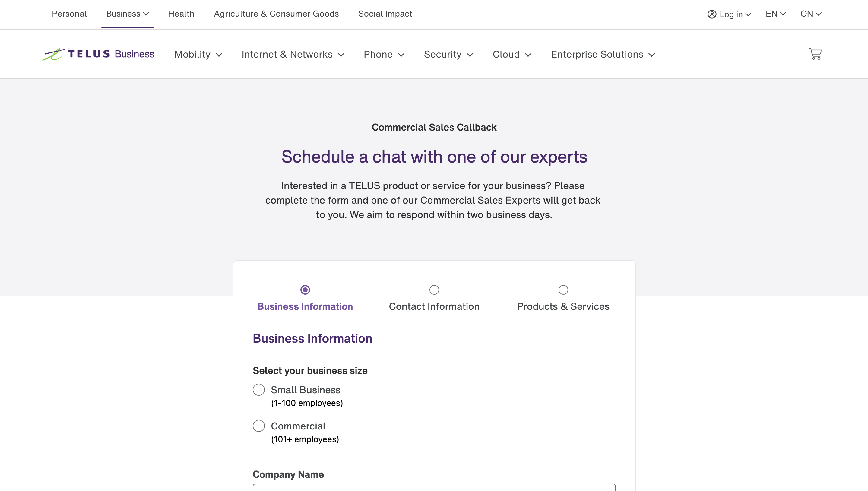Viewport: 868px width, 491px height.
Task: Open the Agriculture & Consumer Goods page
Action: click(276, 14)
